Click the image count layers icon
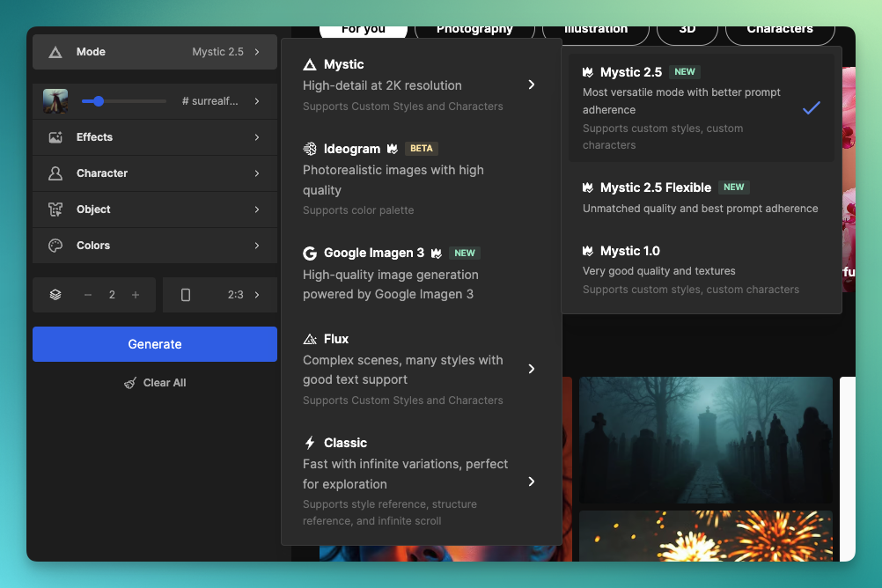Screen dimensions: 882x588 pos(55,295)
